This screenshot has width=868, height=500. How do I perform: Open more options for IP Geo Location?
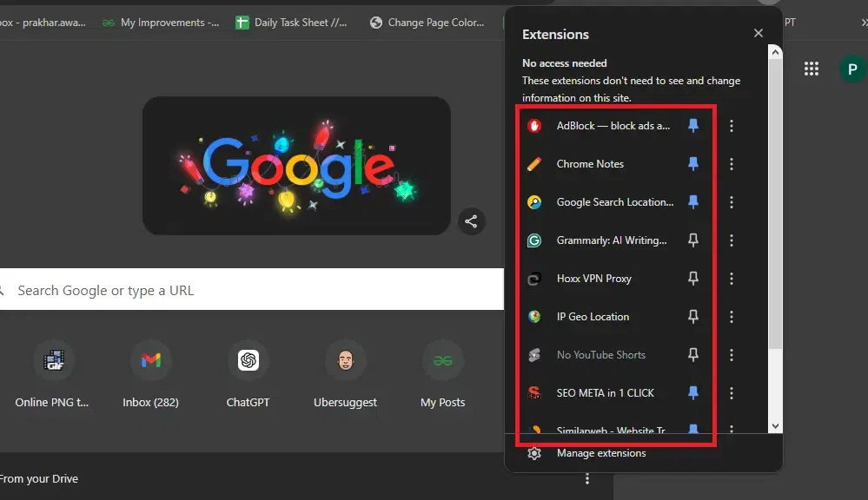tap(732, 316)
